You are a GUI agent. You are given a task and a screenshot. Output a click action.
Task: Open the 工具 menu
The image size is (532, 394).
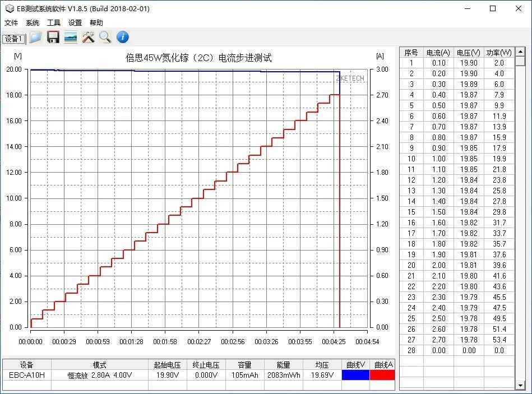coord(54,23)
